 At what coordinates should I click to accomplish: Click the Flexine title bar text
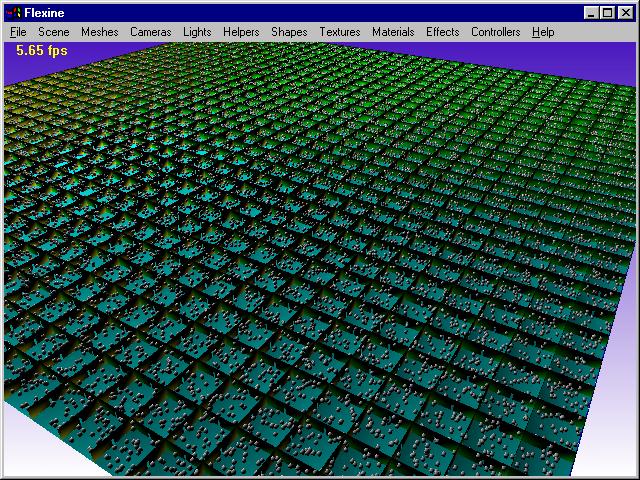coord(44,13)
